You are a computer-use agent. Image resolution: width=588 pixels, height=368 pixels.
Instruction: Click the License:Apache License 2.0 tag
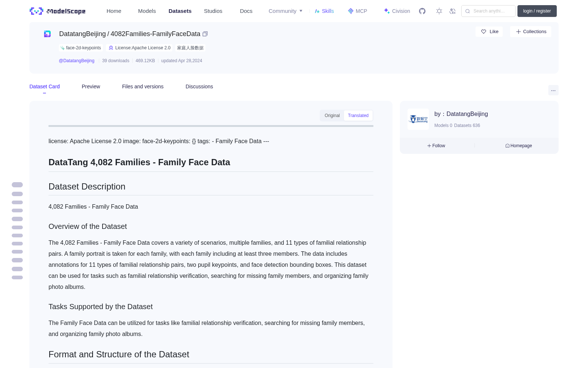tap(140, 48)
